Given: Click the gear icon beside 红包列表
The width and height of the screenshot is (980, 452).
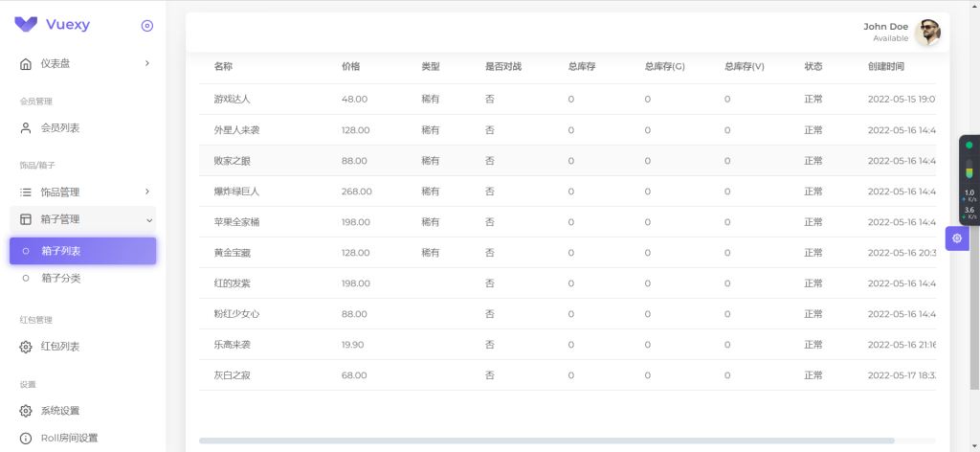Looking at the screenshot, I should click(26, 347).
